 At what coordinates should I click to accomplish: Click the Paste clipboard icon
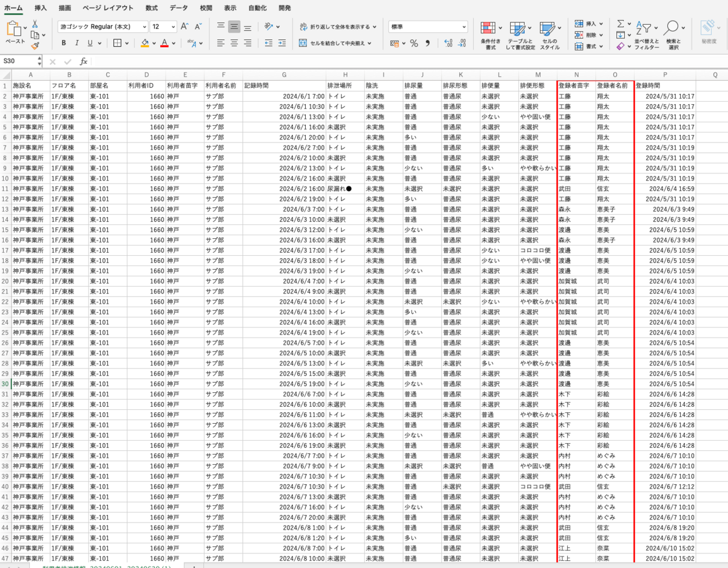[x=14, y=28]
